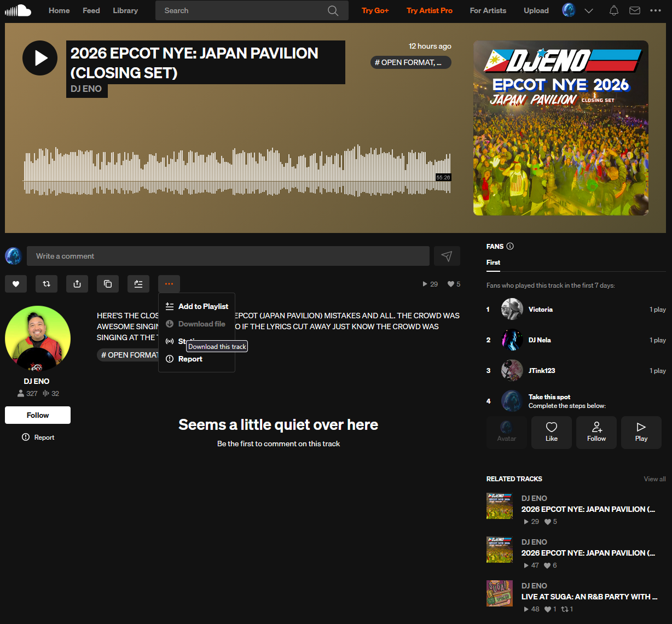Viewport: 672px width, 624px height.
Task: Click the search magnifier icon
Action: [x=333, y=10]
